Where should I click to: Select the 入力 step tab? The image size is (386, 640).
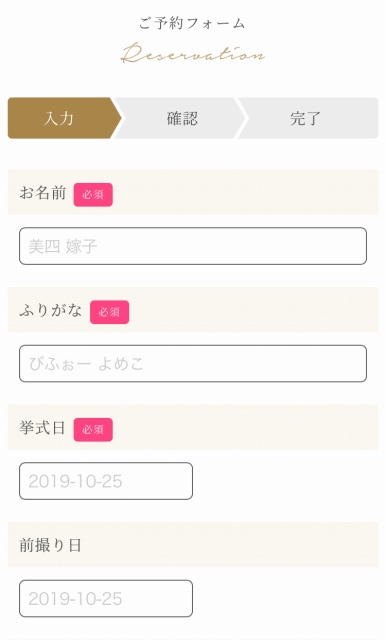coord(64,118)
